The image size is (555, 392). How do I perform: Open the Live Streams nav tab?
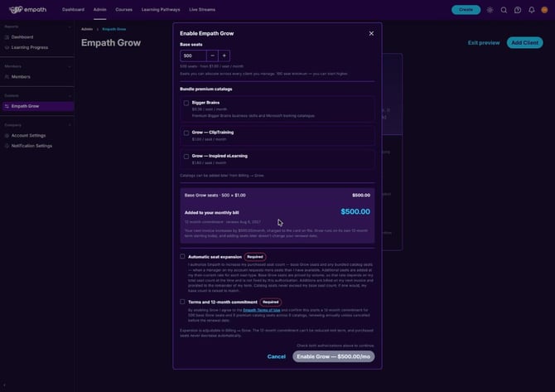202,10
